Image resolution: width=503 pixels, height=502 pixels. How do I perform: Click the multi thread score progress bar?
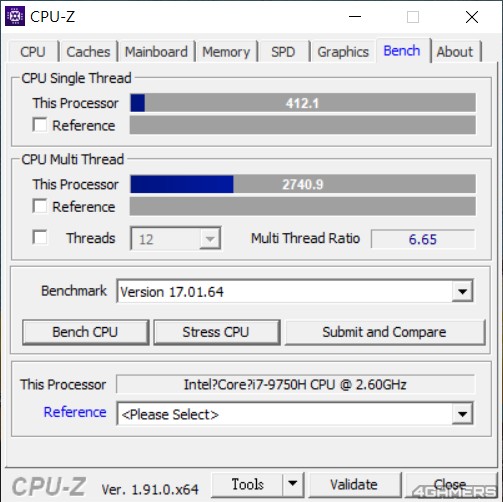click(303, 184)
